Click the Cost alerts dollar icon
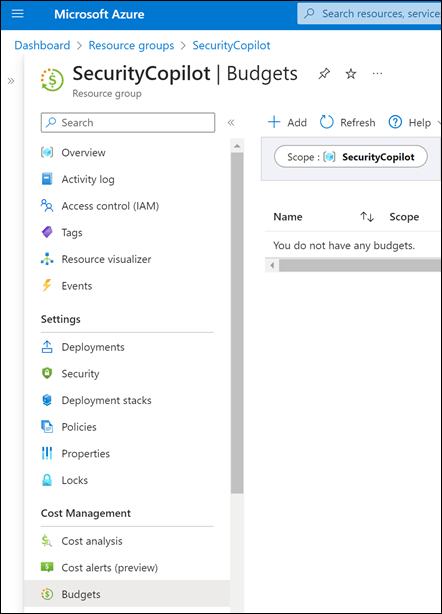442x614 pixels. [47, 567]
